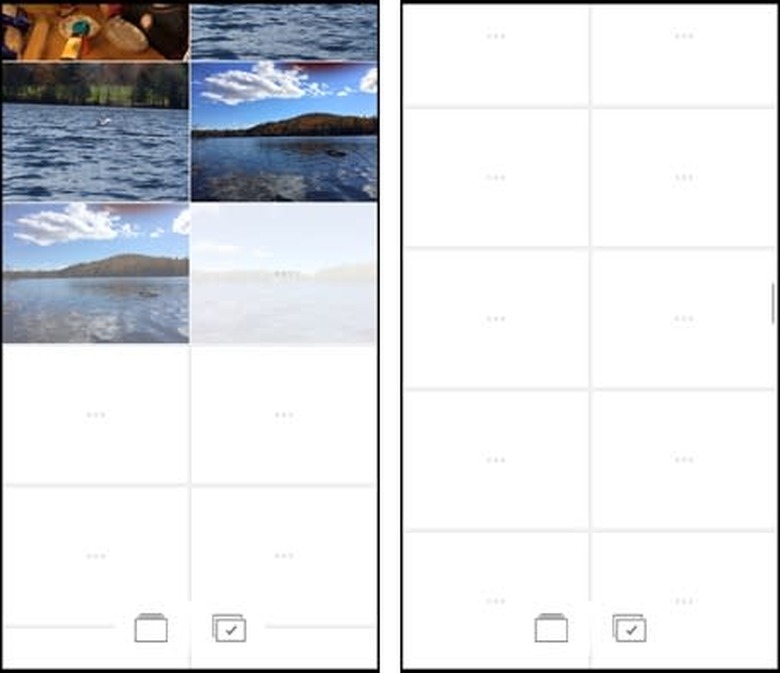Tap the first empty placeholder below the pale lake photo
Viewport: 780px width, 673px height.
tap(96, 414)
